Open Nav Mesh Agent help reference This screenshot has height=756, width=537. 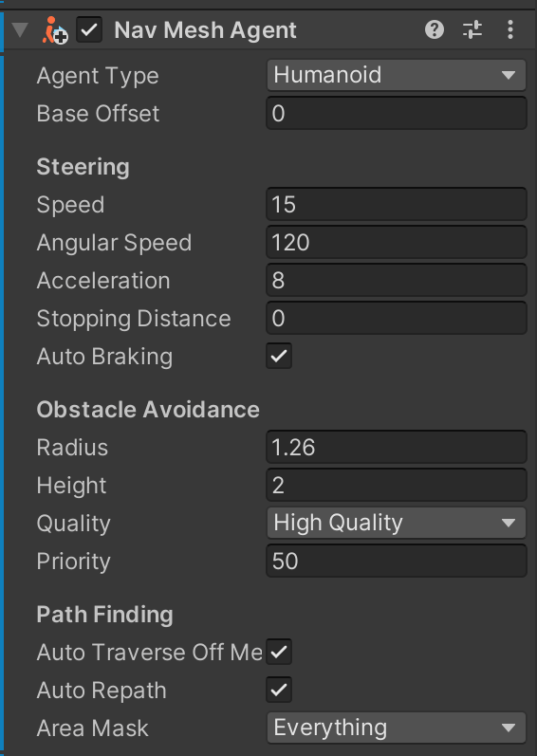tap(434, 30)
